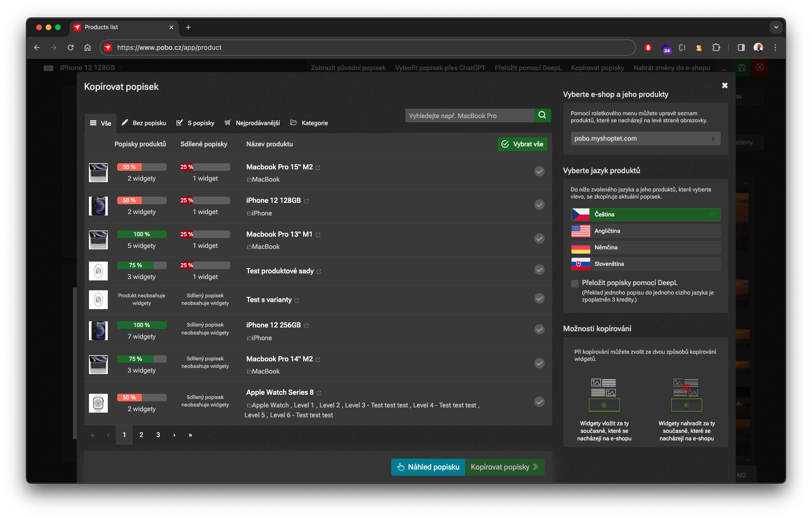Screen dimensions: 812x518
Task: Switch to the S popisky tab
Action: click(195, 123)
